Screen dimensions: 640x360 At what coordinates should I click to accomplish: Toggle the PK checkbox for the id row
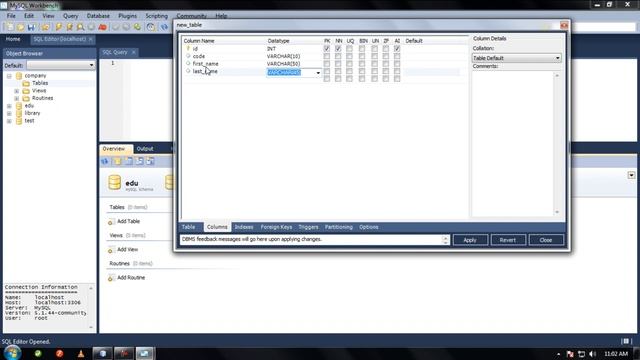327,49
